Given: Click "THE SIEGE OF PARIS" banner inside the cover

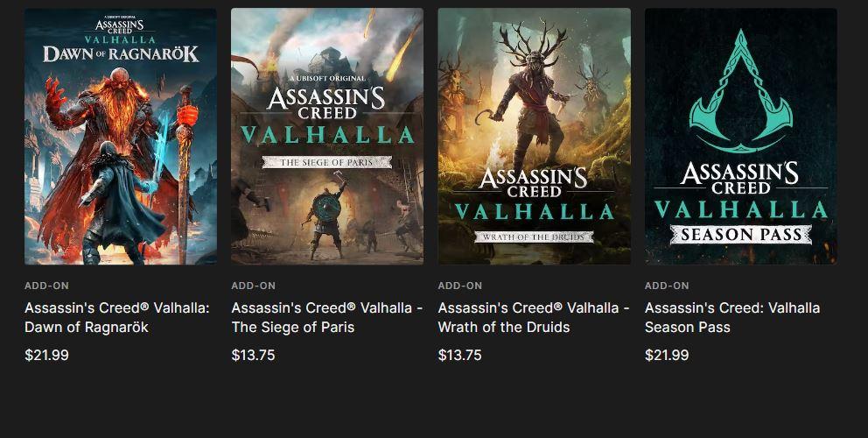Looking at the screenshot, I should (x=327, y=162).
